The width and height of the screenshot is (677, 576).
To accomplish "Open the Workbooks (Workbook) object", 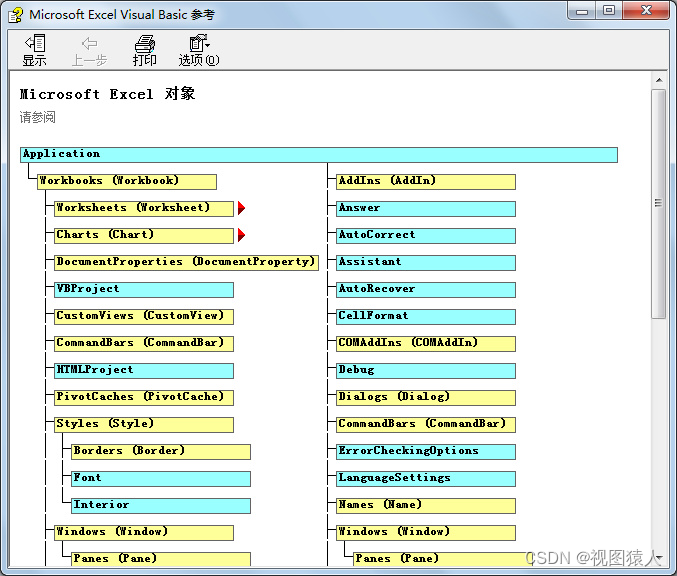I will click(x=127, y=182).
